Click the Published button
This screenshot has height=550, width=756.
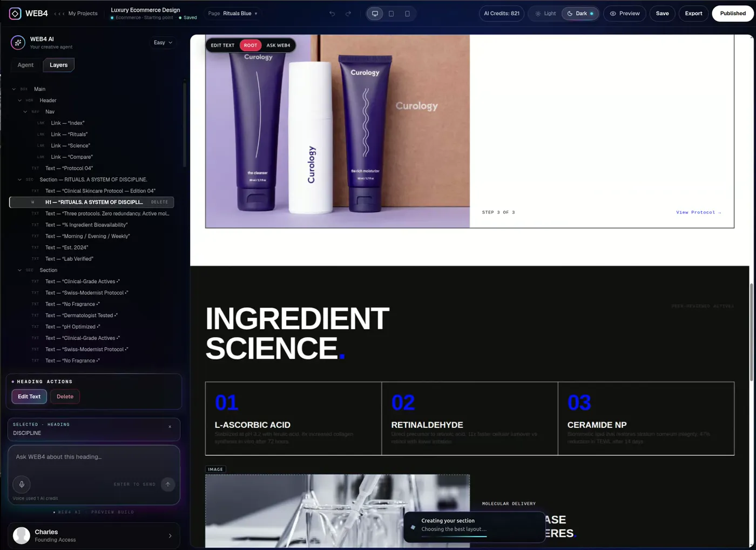(x=733, y=14)
